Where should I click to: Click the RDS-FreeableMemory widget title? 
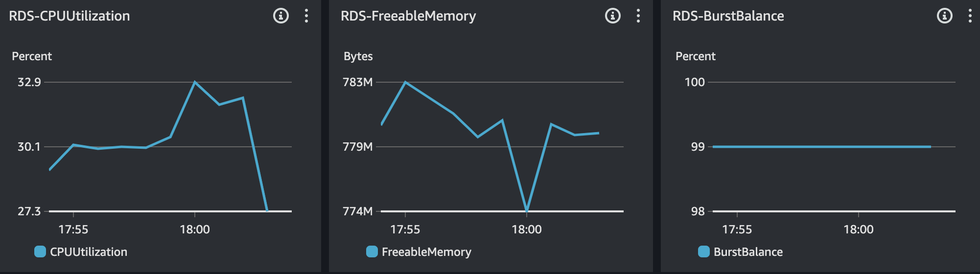(408, 16)
